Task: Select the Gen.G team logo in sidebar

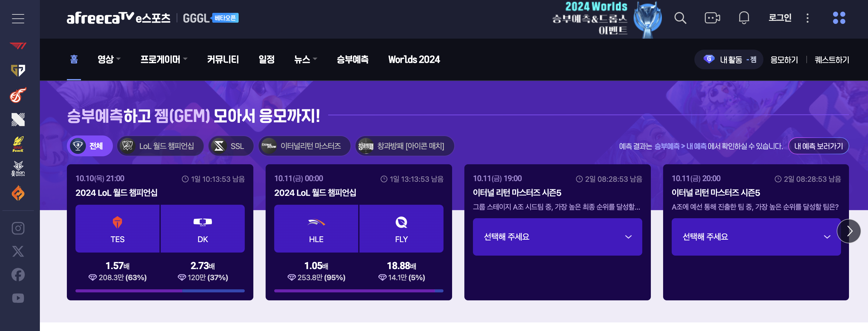Action: [18, 70]
